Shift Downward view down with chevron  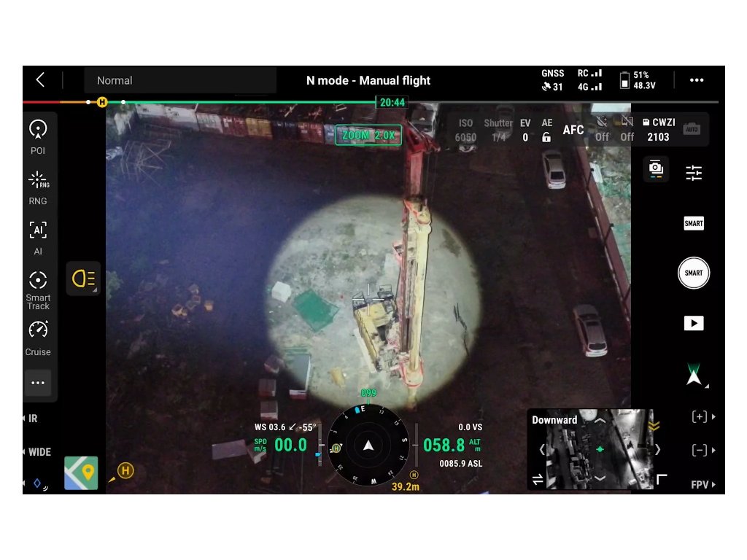point(600,478)
